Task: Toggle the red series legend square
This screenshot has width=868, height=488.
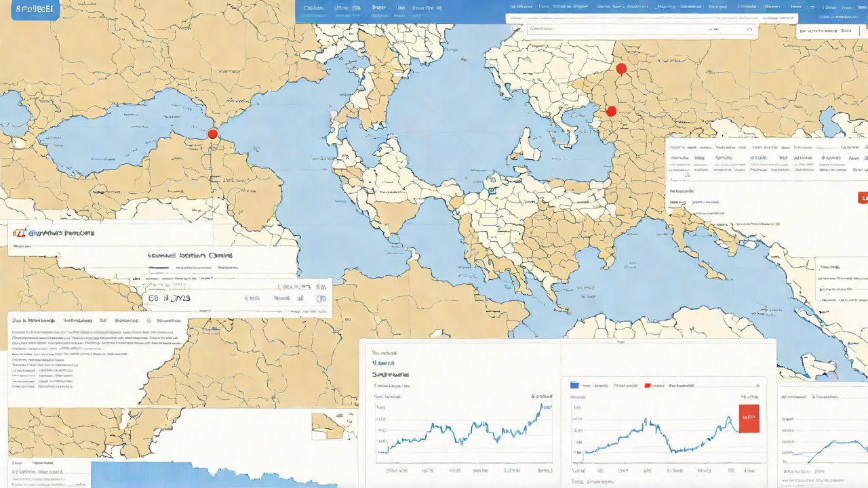Action: 648,385
